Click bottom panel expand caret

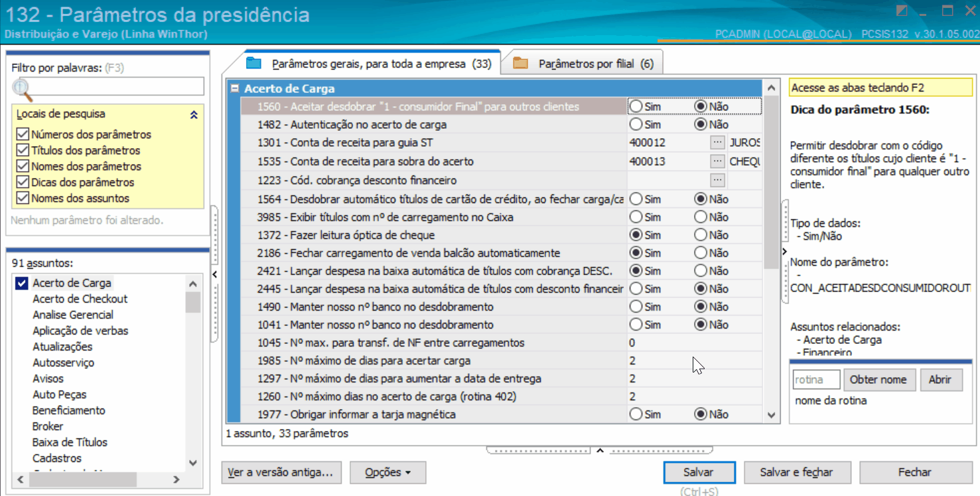599,450
